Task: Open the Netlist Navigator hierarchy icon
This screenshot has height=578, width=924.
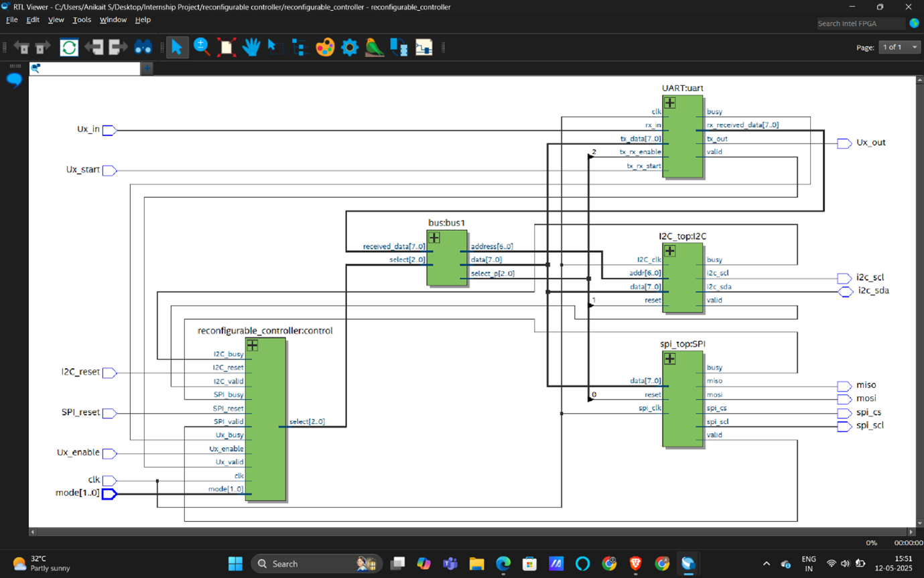Action: point(300,48)
